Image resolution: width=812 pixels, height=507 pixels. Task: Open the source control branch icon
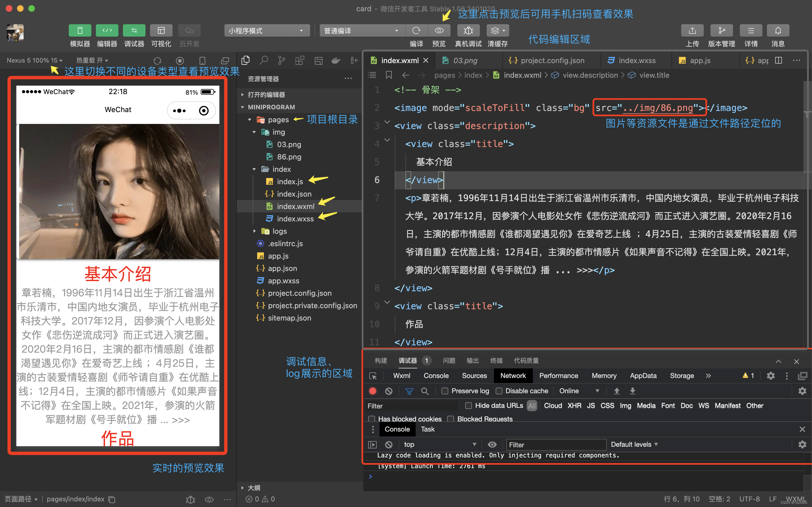click(281, 60)
